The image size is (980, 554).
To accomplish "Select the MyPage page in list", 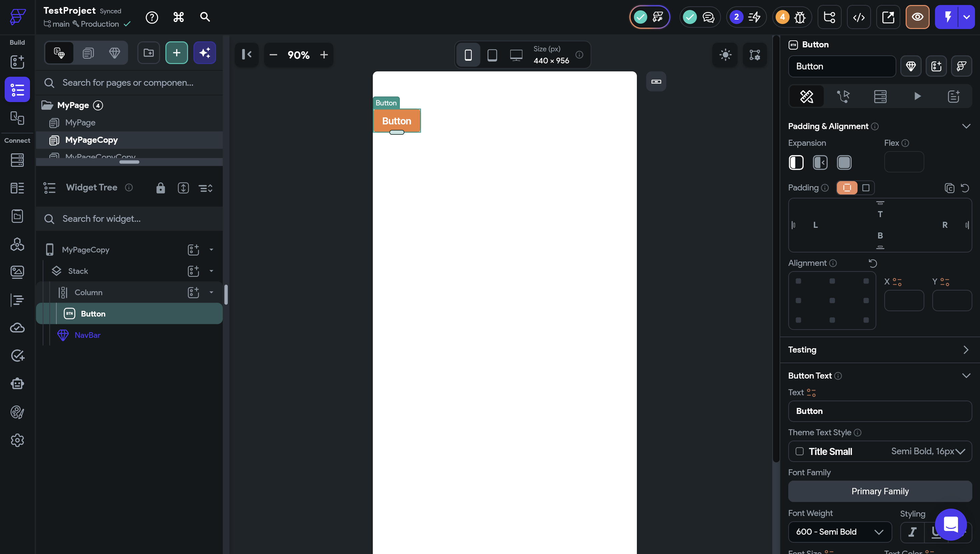I will point(80,122).
